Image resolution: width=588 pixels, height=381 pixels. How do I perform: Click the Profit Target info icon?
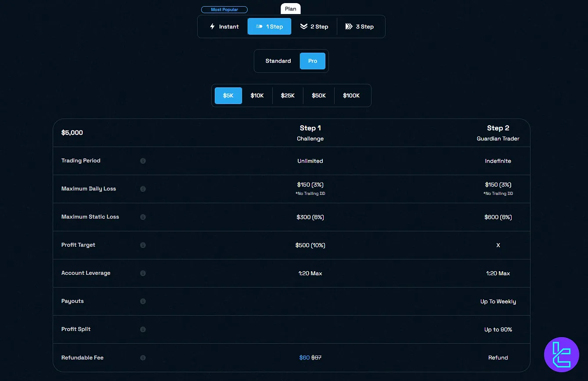click(x=143, y=245)
